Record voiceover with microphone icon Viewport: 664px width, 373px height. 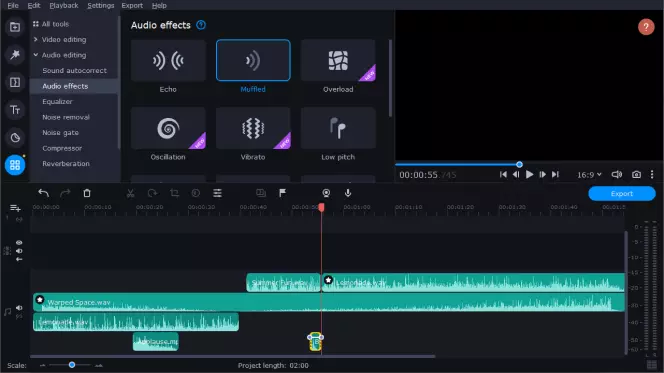348,193
